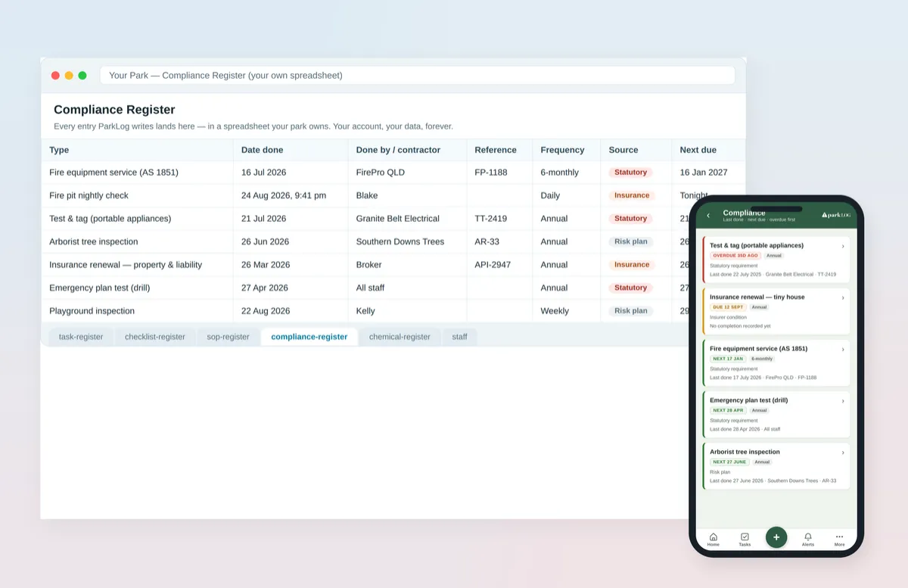Click the TT-2419 reference cell

(x=499, y=219)
